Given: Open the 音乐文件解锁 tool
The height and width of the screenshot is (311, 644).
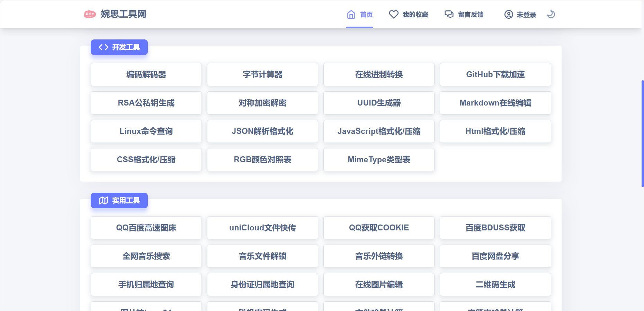Looking at the screenshot, I should pyautogui.click(x=262, y=256).
